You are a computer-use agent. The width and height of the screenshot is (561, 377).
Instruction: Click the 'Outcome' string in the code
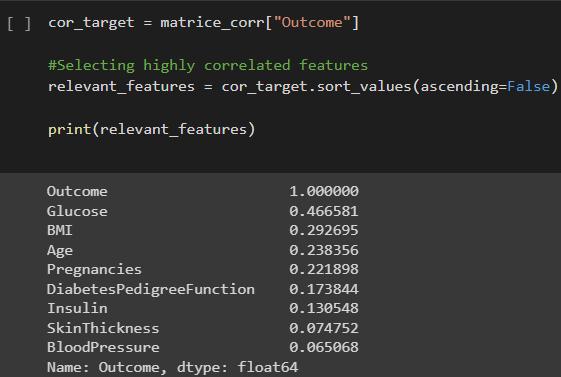312,23
